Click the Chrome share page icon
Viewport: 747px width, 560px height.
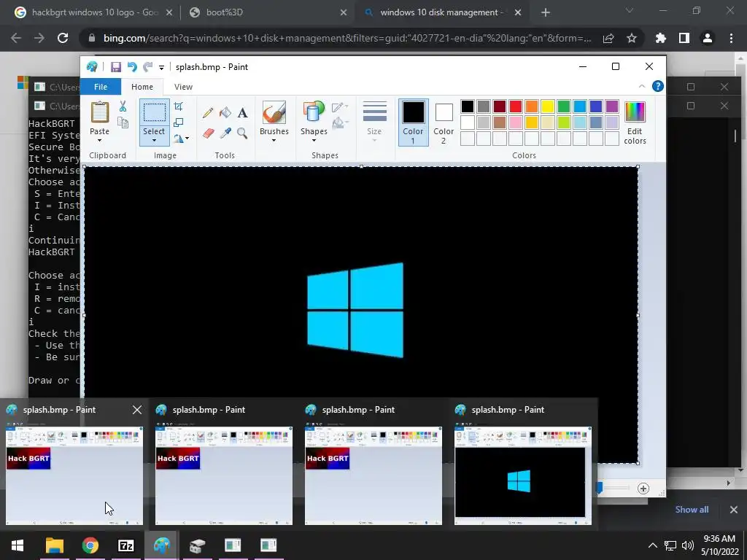click(x=608, y=38)
